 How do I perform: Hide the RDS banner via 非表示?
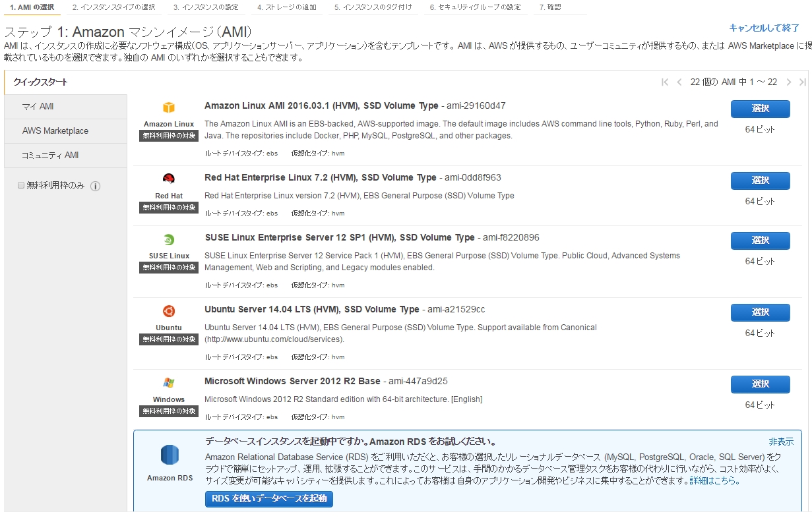click(780, 442)
